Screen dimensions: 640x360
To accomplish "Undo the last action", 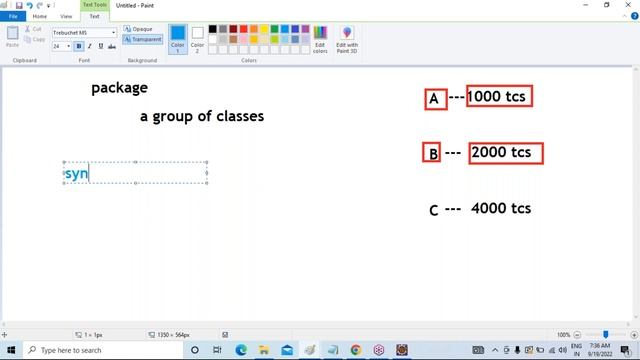I will (29, 5).
